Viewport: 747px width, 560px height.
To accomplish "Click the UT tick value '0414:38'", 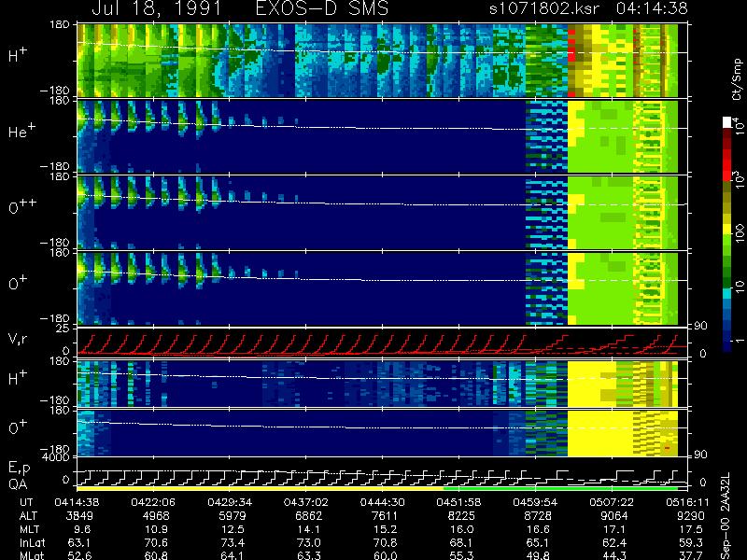I will (77, 502).
